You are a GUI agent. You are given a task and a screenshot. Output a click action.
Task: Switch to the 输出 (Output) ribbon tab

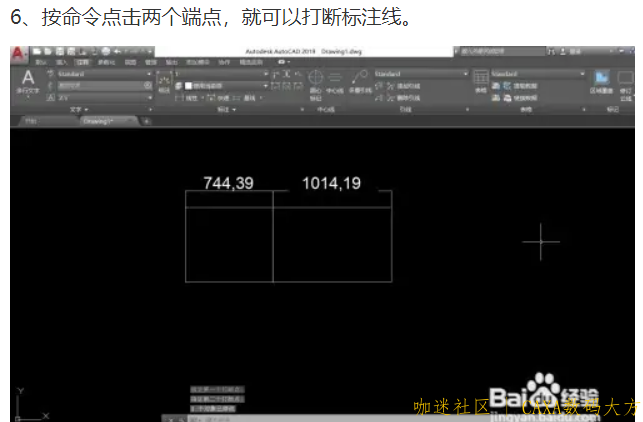[171, 62]
